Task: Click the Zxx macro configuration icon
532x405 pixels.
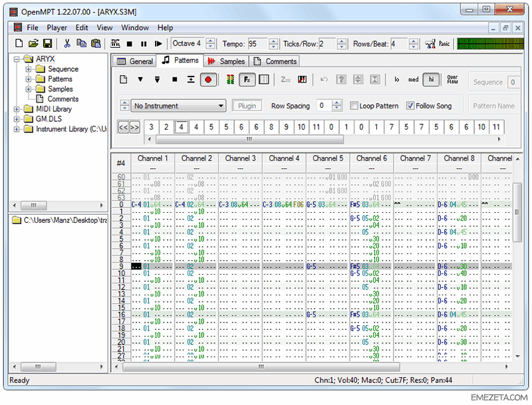Action: pos(285,79)
